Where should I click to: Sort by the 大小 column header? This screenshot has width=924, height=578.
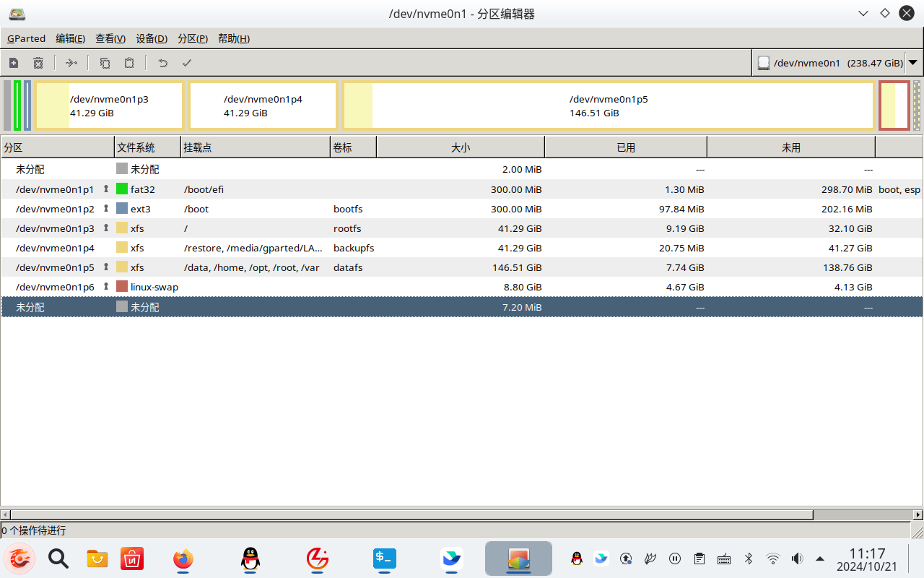461,147
